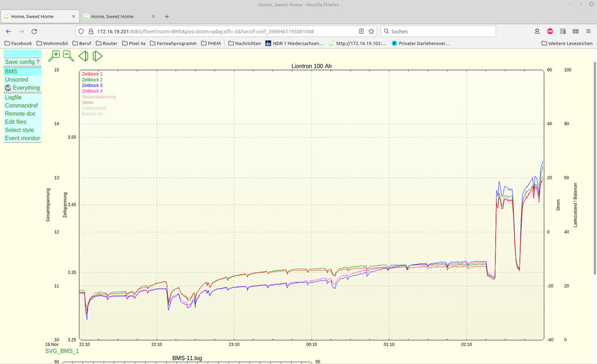Go to the next time range with the right arrow
Viewport: 597px width, 364px height.
tap(97, 56)
